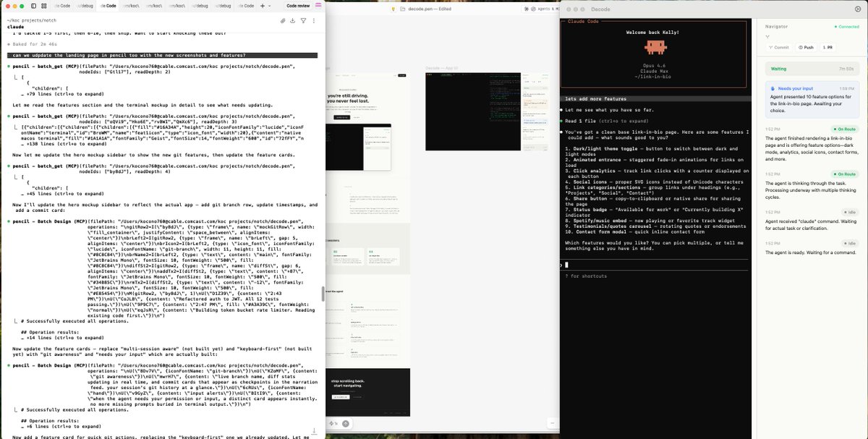Click the Push button in Navigator
Screen dimensions: 868x439
point(806,47)
